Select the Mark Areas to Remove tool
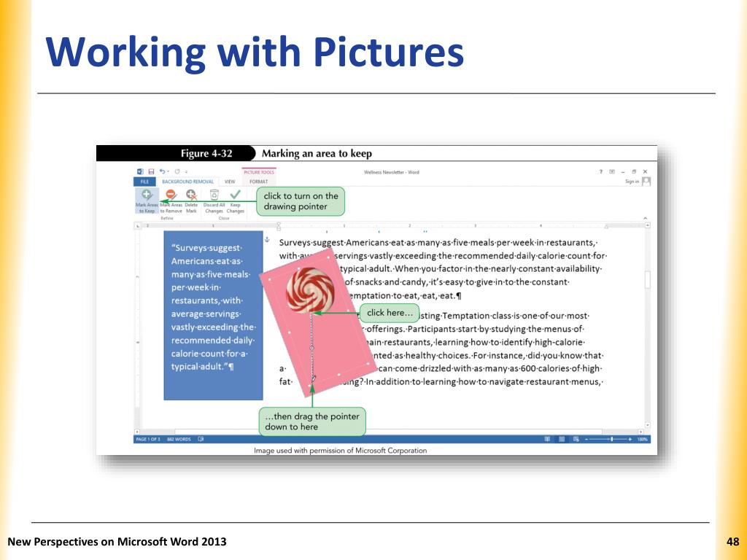 (171, 201)
